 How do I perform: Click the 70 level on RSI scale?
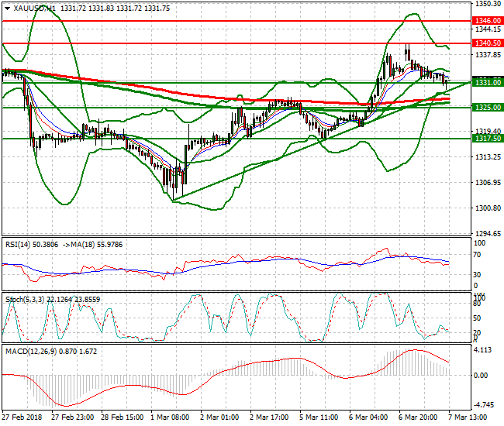pyautogui.click(x=478, y=253)
